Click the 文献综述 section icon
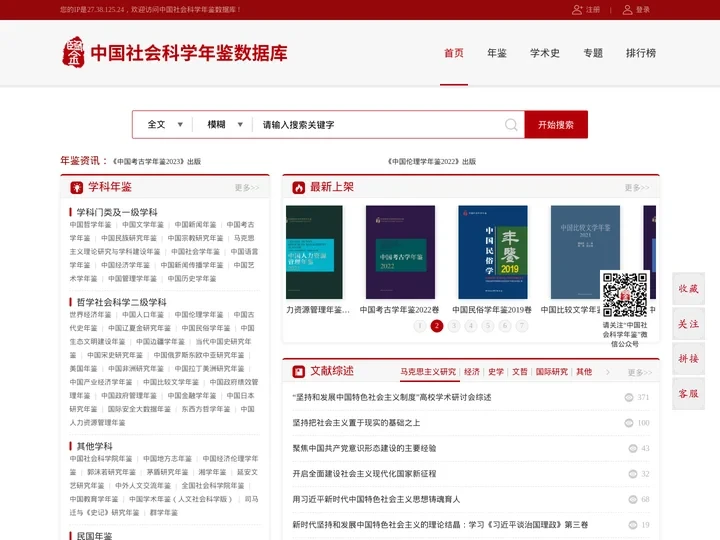 pyautogui.click(x=299, y=371)
